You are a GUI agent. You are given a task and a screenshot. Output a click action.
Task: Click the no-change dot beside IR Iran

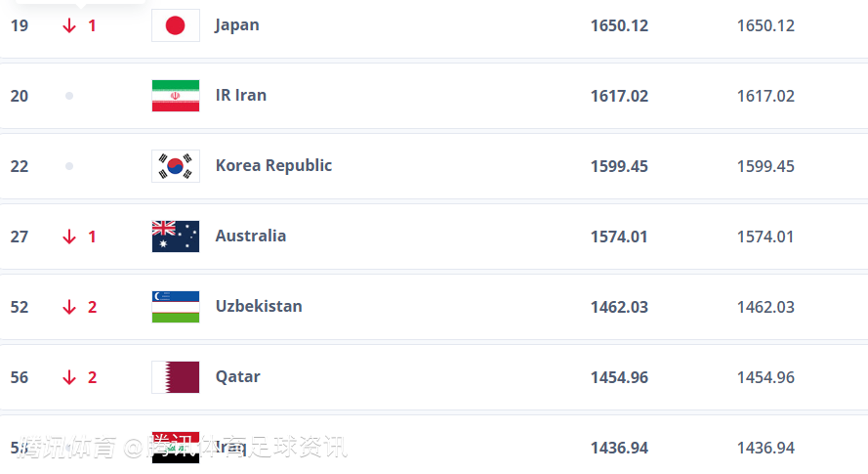(69, 96)
